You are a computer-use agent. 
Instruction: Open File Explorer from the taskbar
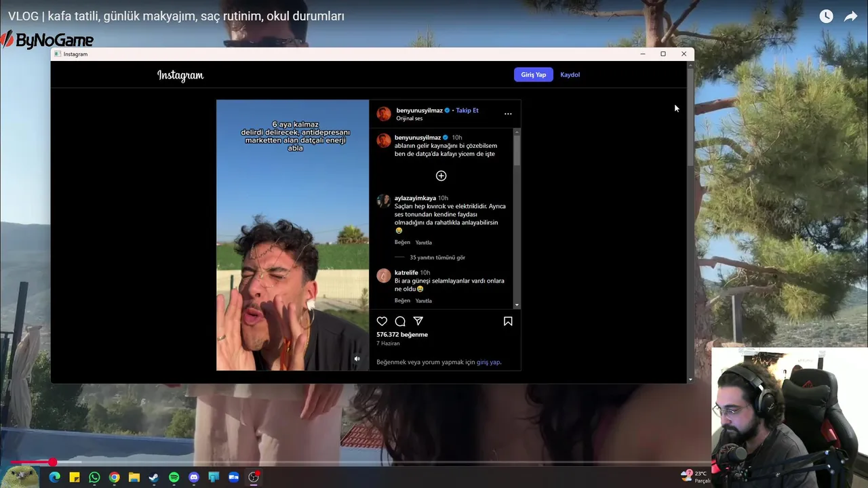coord(134,477)
